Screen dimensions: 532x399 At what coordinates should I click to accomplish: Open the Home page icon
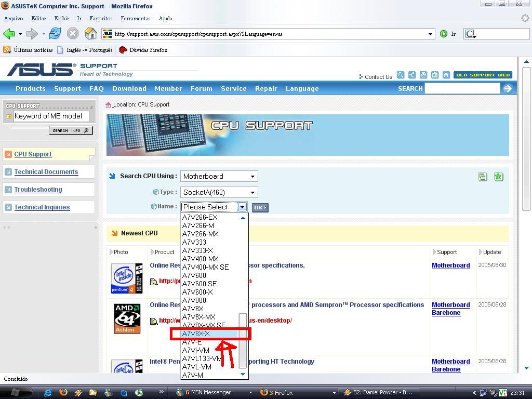(90, 34)
